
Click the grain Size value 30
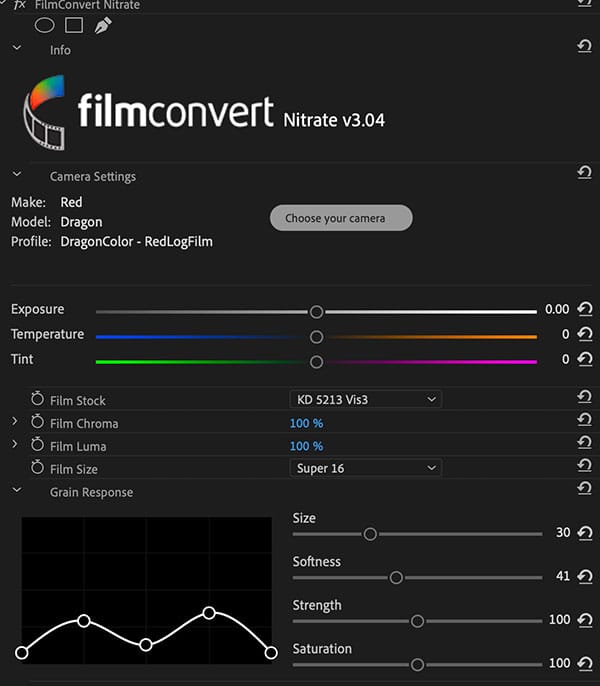point(563,532)
